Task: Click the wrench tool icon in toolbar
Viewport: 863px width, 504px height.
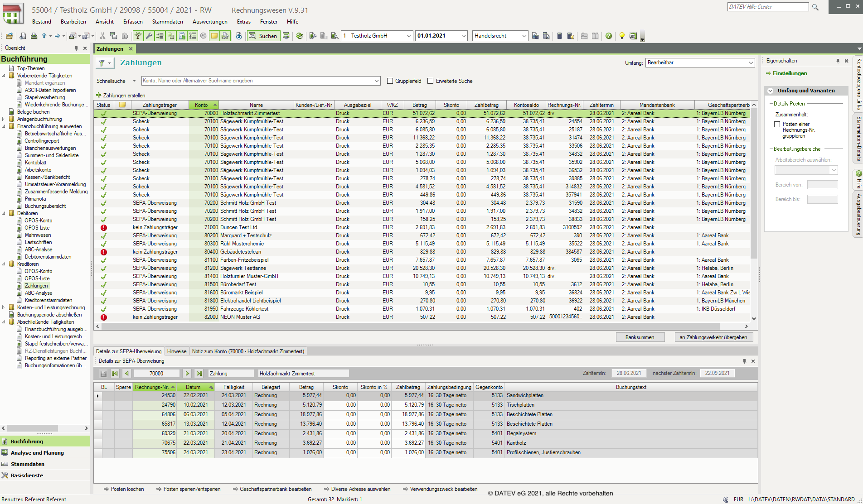Action: click(149, 36)
